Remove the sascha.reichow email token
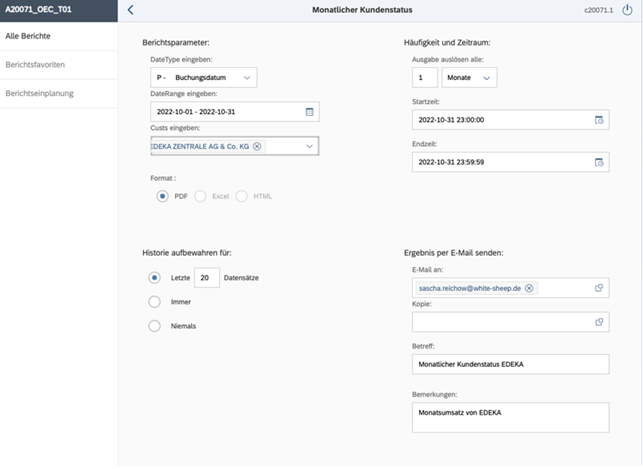The height and width of the screenshot is (469, 643). [x=529, y=288]
